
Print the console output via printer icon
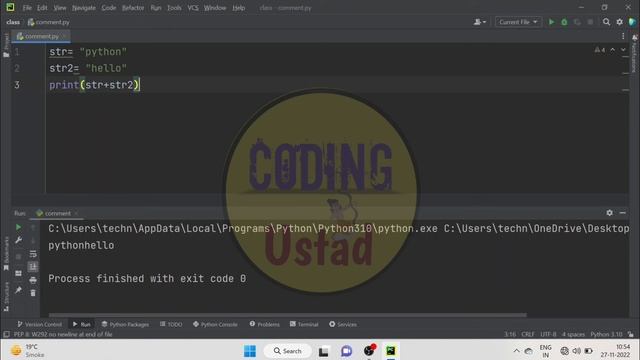33,280
